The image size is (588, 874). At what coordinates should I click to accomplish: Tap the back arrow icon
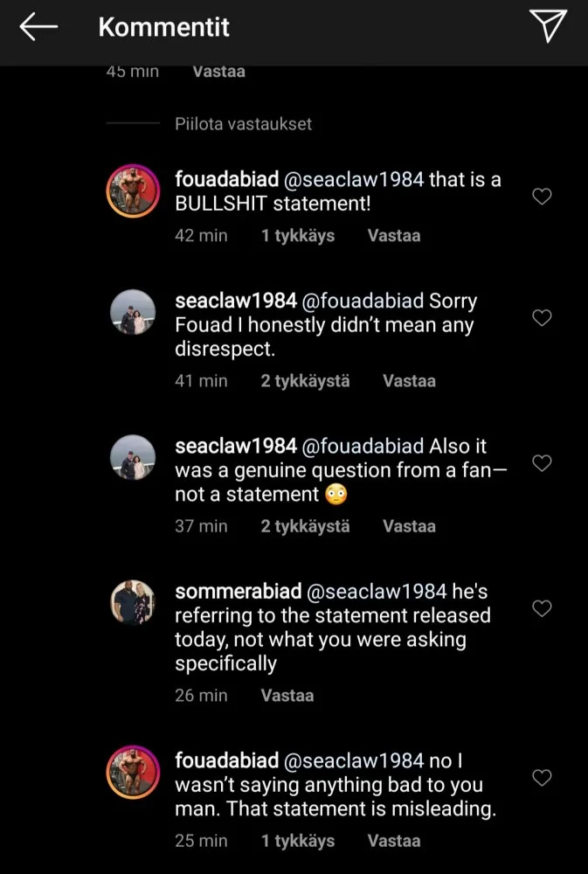click(38, 28)
